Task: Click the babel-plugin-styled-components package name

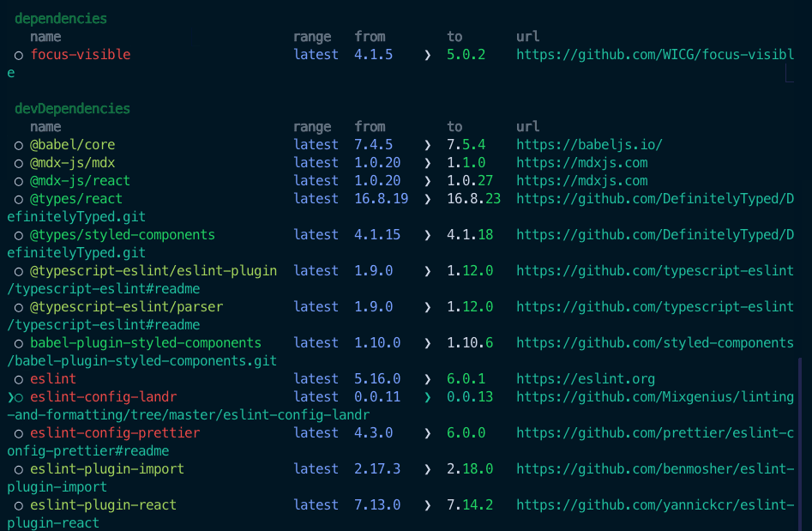Action: pos(146,342)
